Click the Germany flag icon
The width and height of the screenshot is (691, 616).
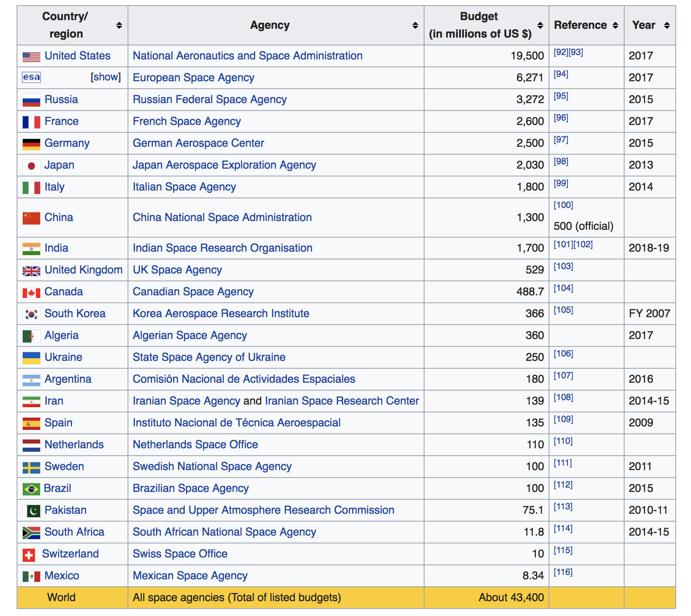(x=31, y=144)
